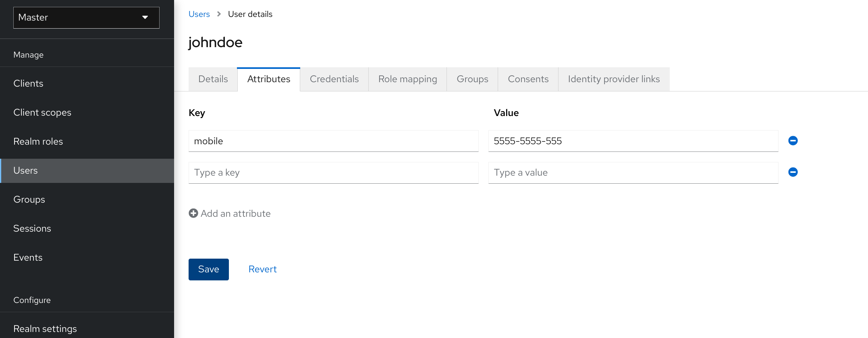Viewport: 868px width, 338px height.
Task: Focus the mobile key field
Action: point(333,141)
